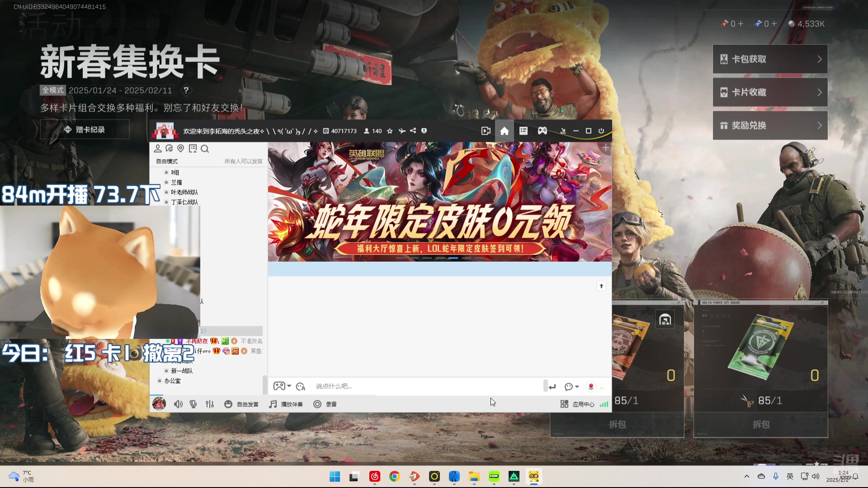
Task: Open the channel avatar thumbnail in header
Action: point(165,131)
